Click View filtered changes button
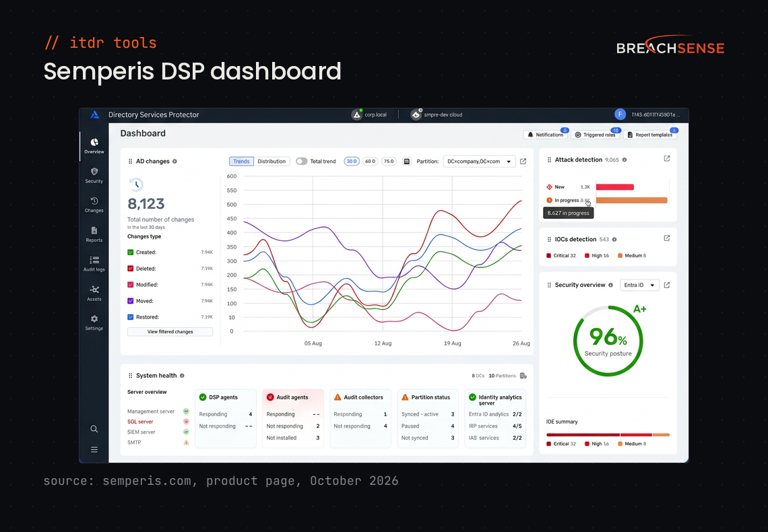 [x=170, y=332]
